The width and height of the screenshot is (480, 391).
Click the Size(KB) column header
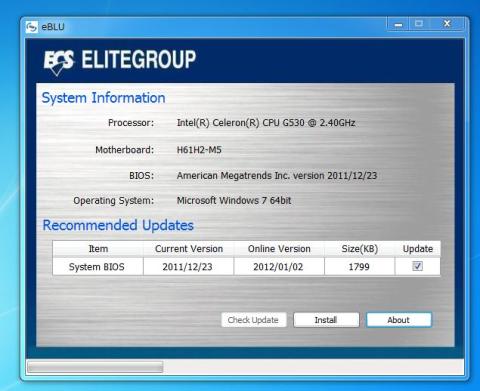pyautogui.click(x=360, y=249)
